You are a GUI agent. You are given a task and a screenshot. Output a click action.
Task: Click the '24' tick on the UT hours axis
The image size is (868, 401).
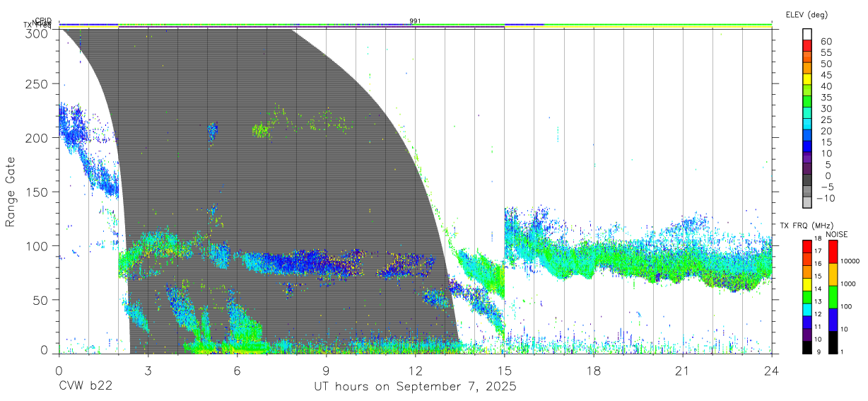pos(771,371)
